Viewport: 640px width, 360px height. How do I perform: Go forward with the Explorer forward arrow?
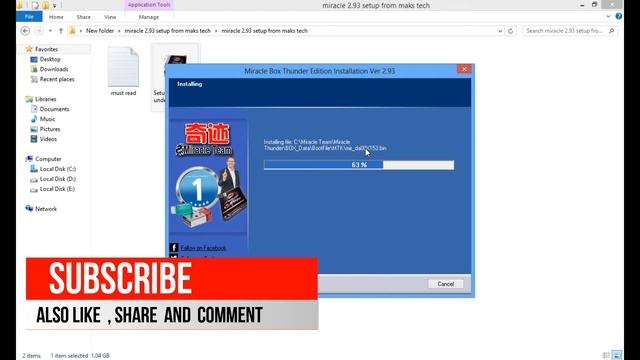[x=39, y=31]
